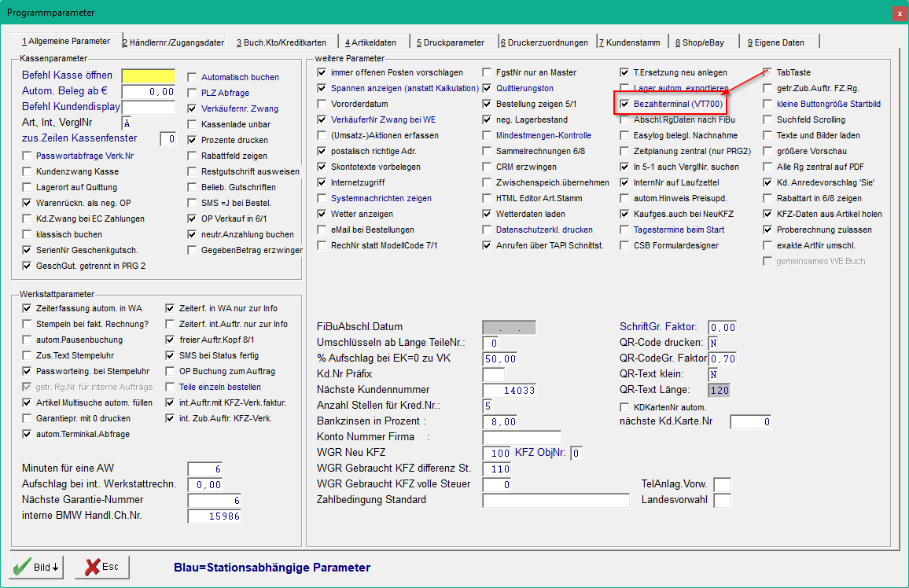
Task: Toggle neutr.Anzahlung buchen checkbox
Action: coord(192,234)
